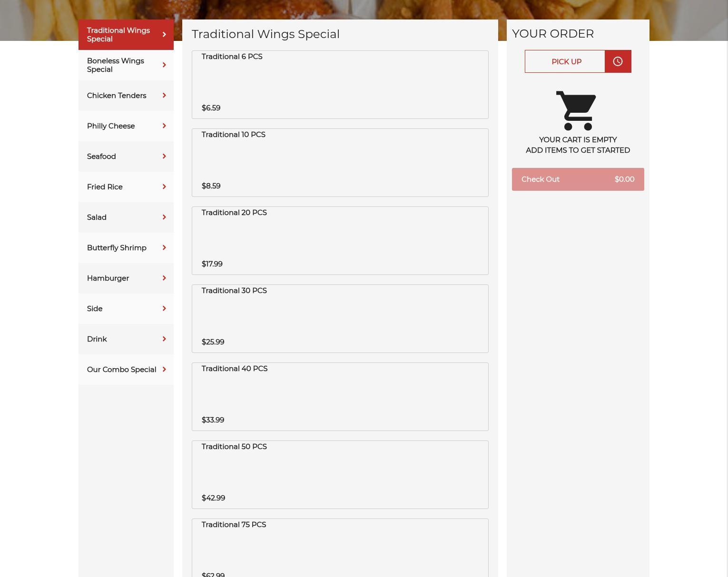Click chevron arrow beside Hamburger
The image size is (728, 577).
point(164,278)
